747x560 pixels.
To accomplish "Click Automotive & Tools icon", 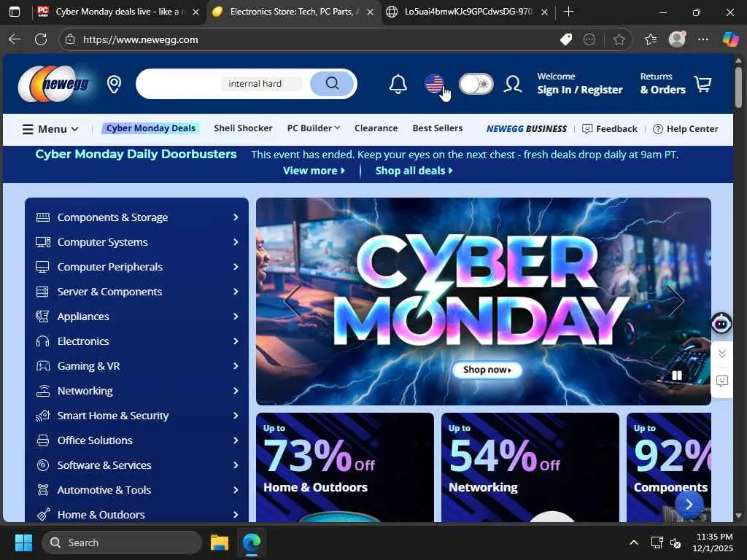I will [x=43, y=490].
